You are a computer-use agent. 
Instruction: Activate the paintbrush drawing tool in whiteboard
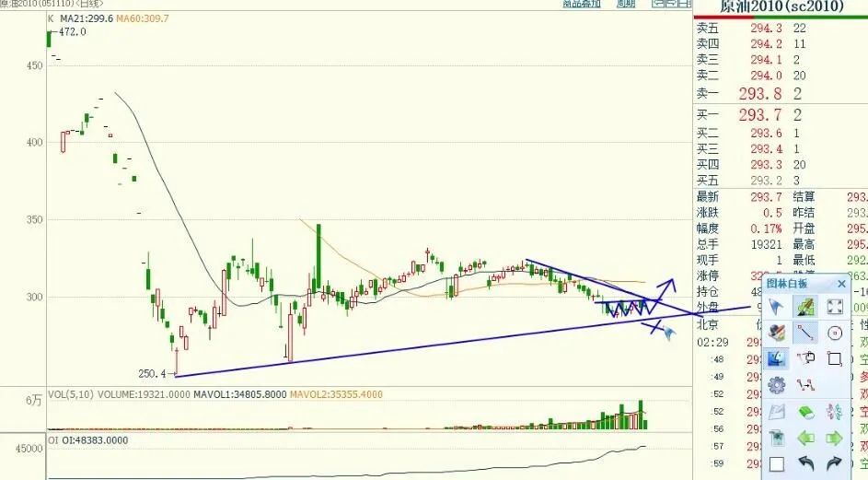pyautogui.click(x=805, y=307)
